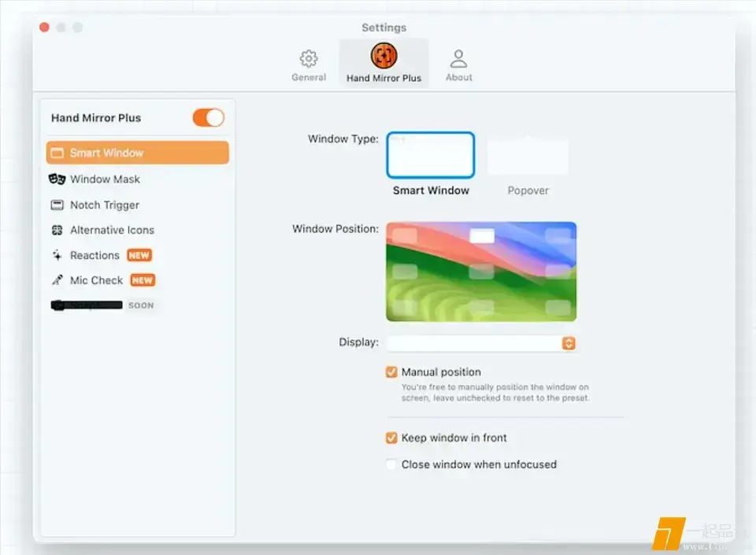Choose the Smart Window type thumbnail
756x555 pixels.
(431, 154)
